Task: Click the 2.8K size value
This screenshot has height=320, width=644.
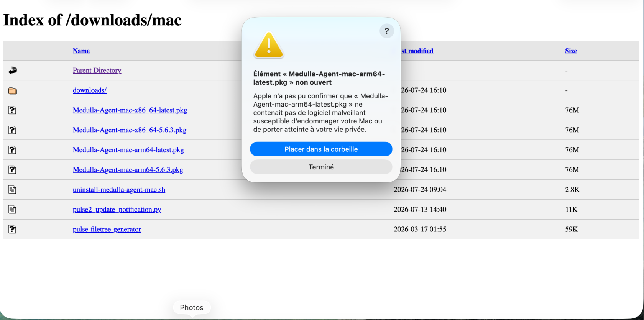Action: pyautogui.click(x=572, y=190)
